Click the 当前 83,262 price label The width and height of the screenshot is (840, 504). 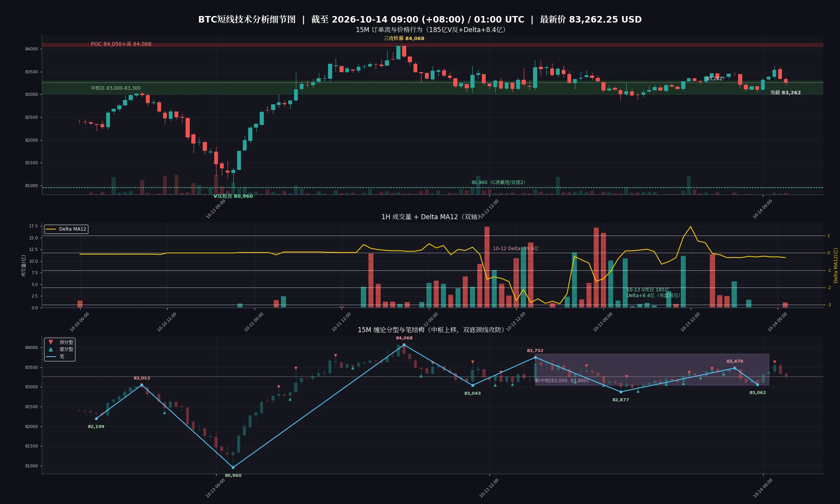coord(785,93)
